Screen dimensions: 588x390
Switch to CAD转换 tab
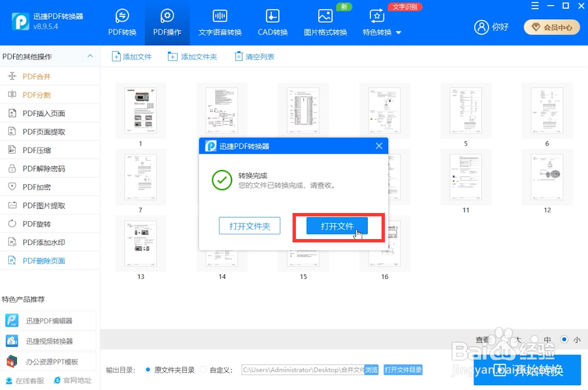pyautogui.click(x=273, y=23)
